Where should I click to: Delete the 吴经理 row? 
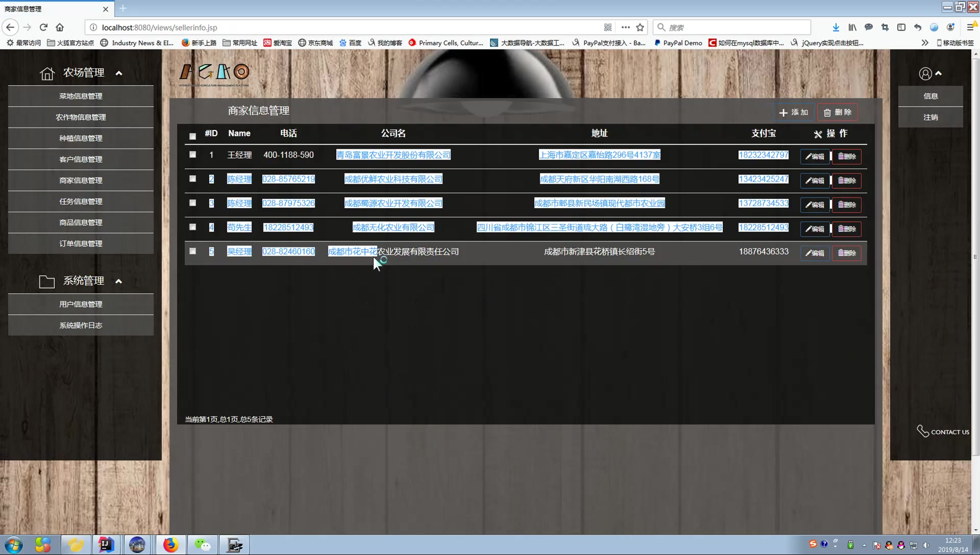[x=847, y=253]
